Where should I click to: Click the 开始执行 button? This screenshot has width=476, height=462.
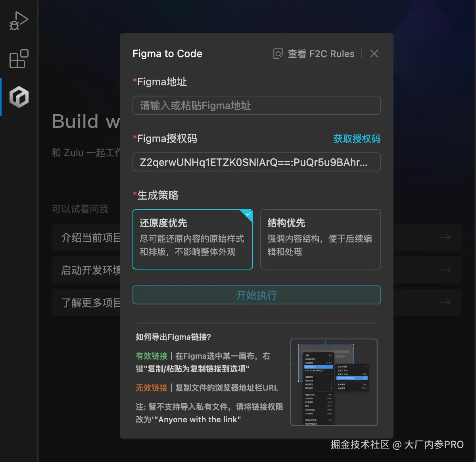click(256, 295)
